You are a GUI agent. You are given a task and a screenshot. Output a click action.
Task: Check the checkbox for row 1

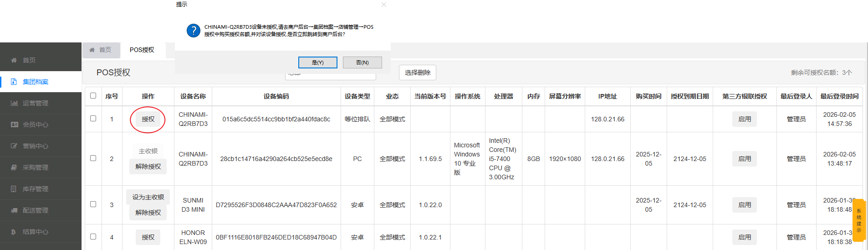[x=93, y=119]
